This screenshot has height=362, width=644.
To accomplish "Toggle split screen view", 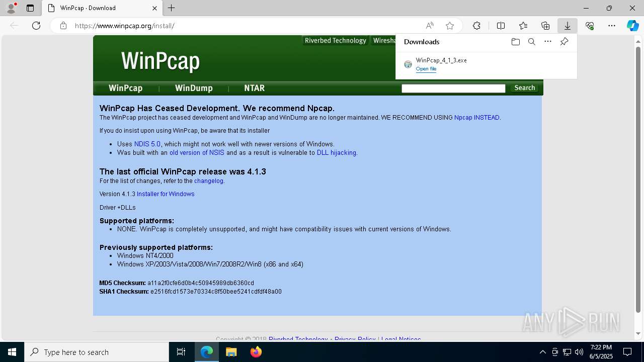I will [x=501, y=26].
